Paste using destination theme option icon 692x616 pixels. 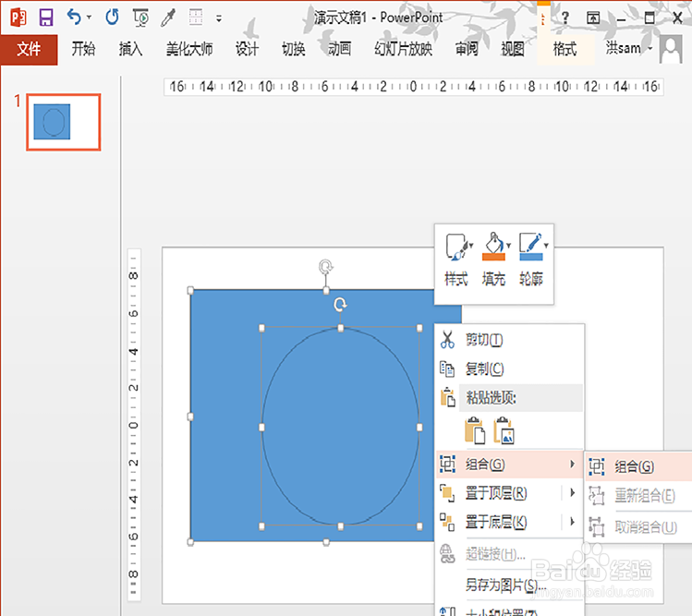[475, 430]
